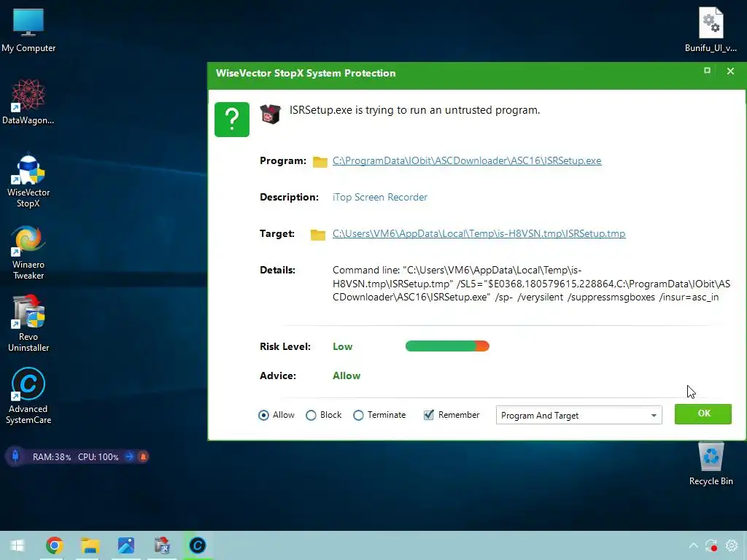Screen dimensions: 747x560
Task: Open My Computer desktop icon
Action: 28,29
